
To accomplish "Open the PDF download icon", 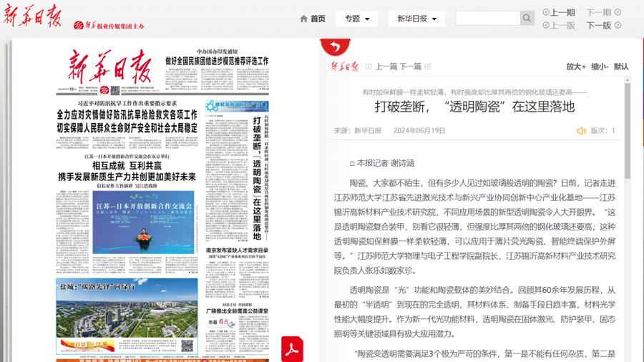I will click(292, 348).
